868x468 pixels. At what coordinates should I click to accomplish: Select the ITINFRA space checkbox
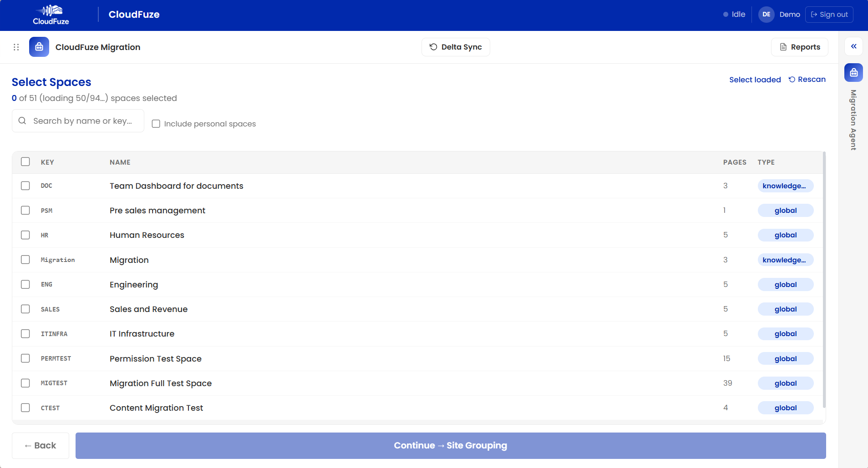coord(25,333)
